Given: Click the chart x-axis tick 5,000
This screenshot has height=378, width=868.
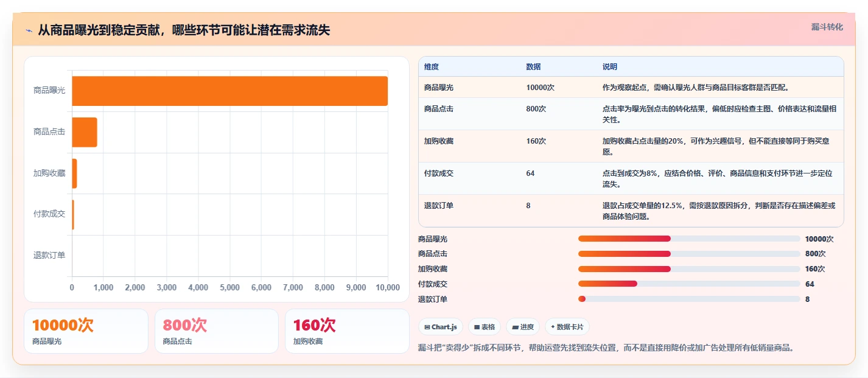Looking at the screenshot, I should (x=230, y=288).
